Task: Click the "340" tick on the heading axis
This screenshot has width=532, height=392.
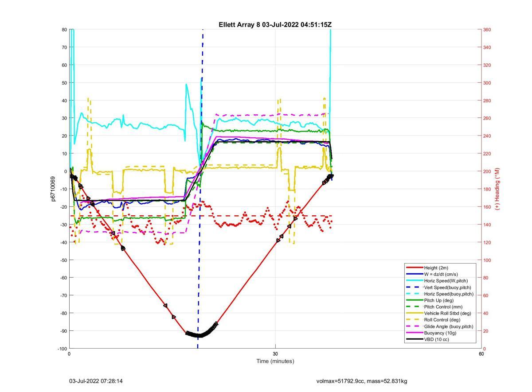Action: click(487, 47)
